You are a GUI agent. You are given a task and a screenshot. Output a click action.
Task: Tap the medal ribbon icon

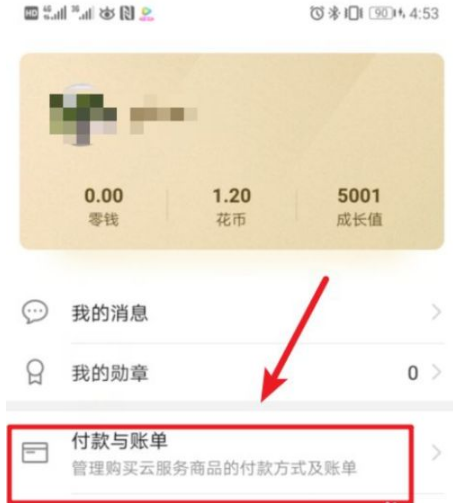click(35, 372)
